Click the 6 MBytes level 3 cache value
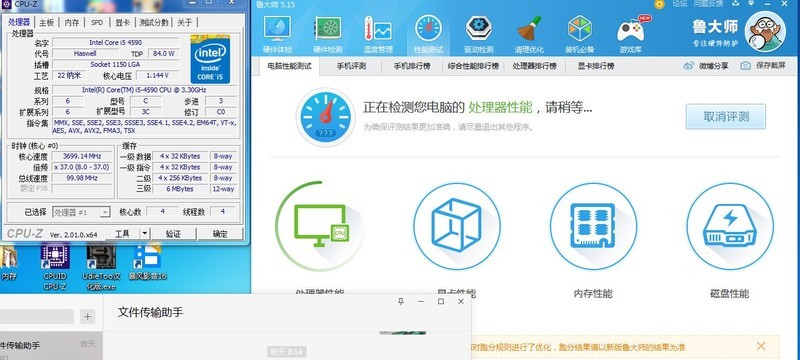800x360 pixels. (180, 189)
